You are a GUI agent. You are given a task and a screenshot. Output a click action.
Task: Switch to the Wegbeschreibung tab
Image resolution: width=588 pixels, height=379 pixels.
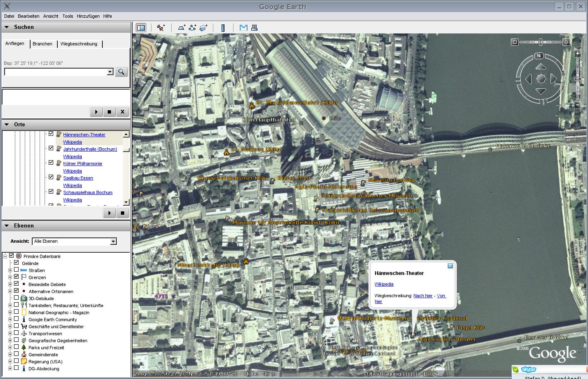coord(79,44)
